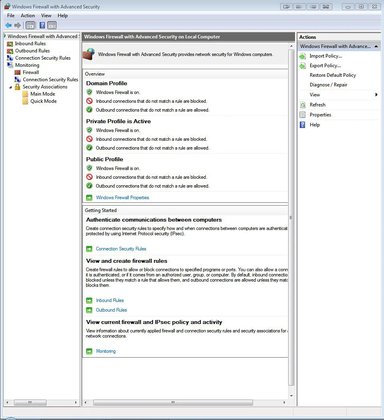Click the console tree horizontal scrollbar thumb
This screenshot has width=384, height=420.
click(30, 402)
